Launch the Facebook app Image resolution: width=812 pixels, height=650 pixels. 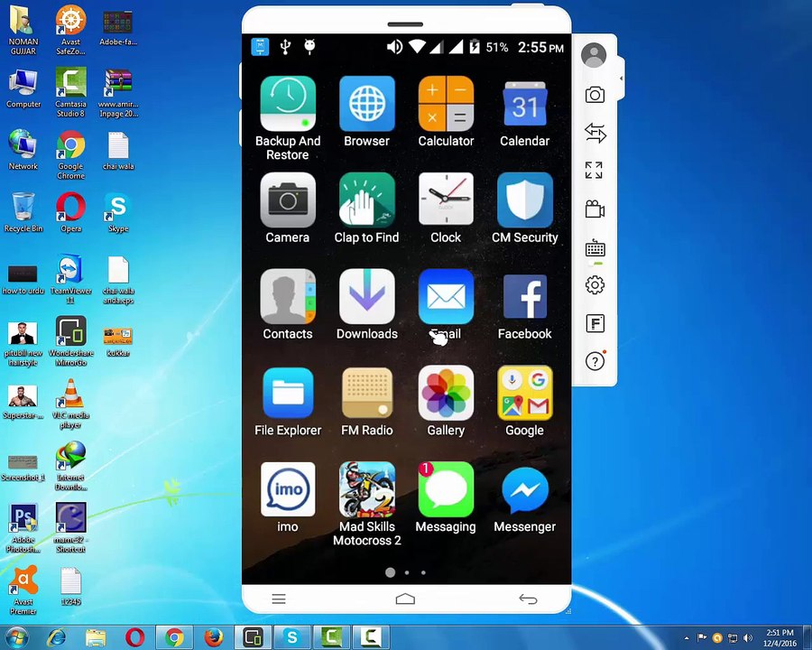coord(524,296)
